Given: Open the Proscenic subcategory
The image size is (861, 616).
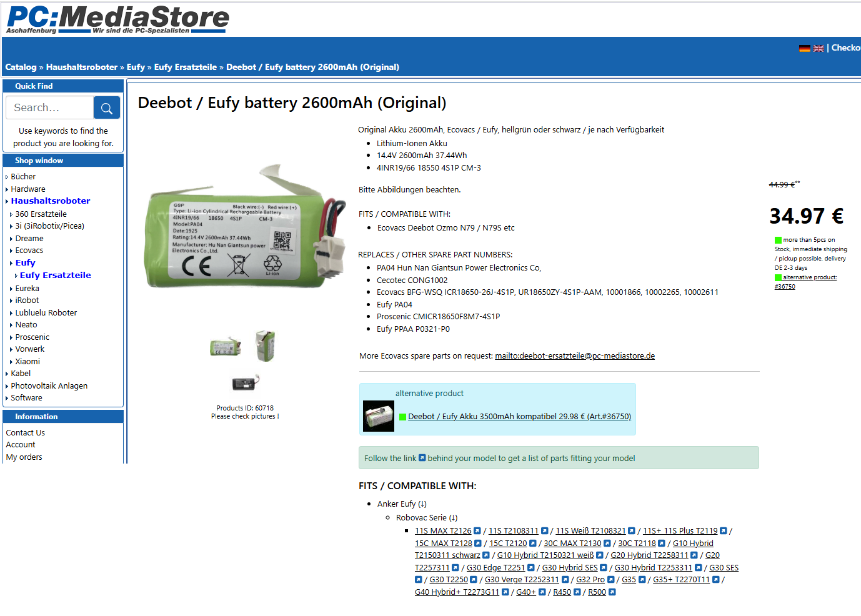Looking at the screenshot, I should (32, 337).
